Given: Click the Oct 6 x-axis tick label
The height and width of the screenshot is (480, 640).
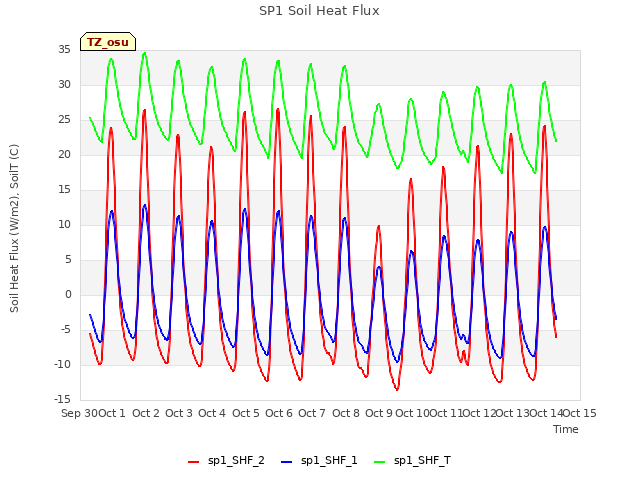Looking at the screenshot, I should (x=279, y=413).
